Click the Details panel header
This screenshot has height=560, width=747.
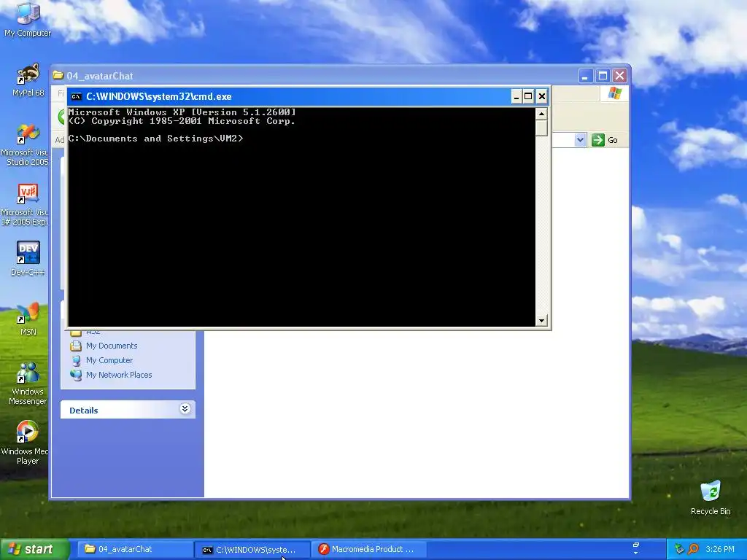pyautogui.click(x=128, y=410)
